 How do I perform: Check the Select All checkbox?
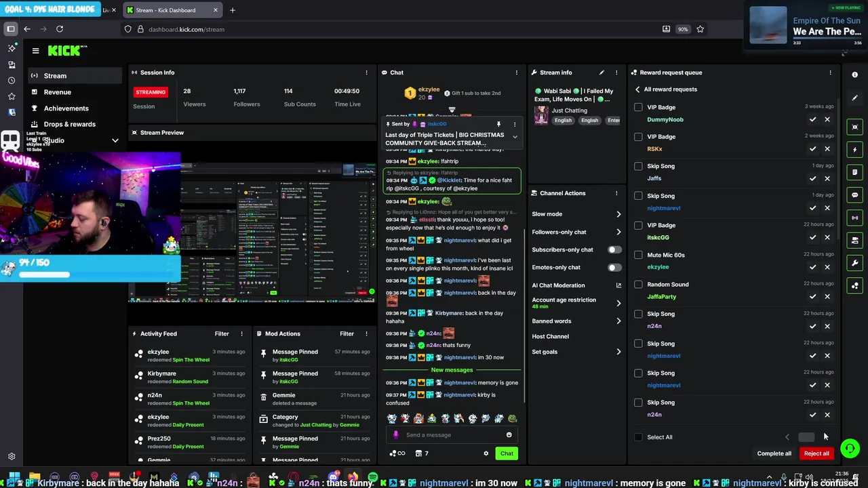click(638, 437)
